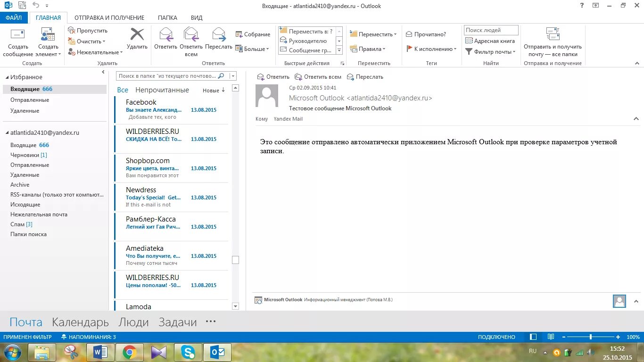Switch to ГЛАВНАЯ tab
The image size is (644, 362).
pos(48,17)
